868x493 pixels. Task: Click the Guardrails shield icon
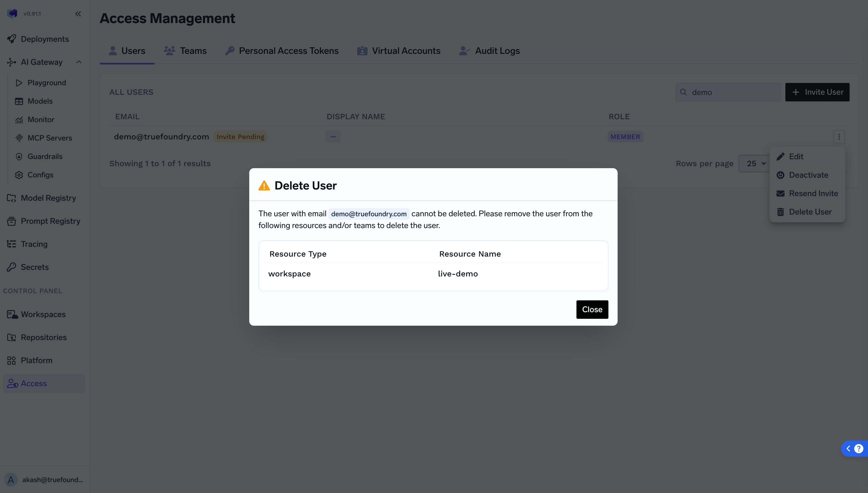pos(19,156)
